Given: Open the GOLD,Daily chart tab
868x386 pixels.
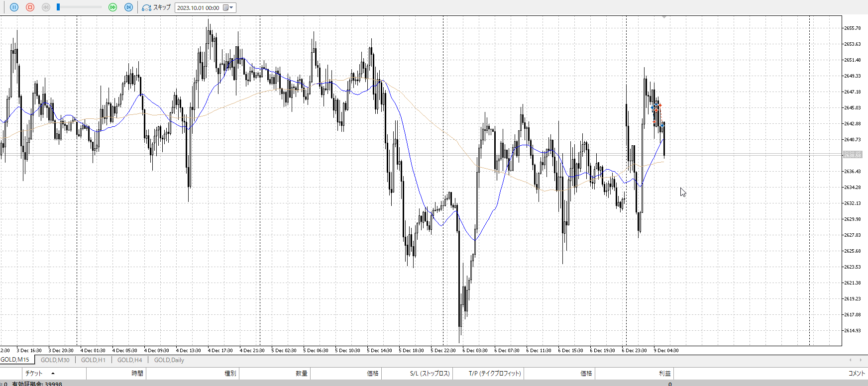Looking at the screenshot, I should point(169,360).
